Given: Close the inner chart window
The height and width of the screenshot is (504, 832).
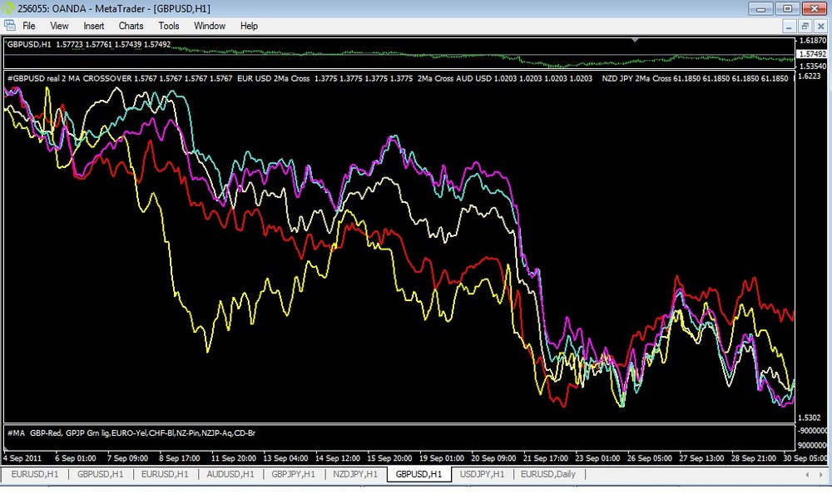Looking at the screenshot, I should pyautogui.click(x=820, y=26).
